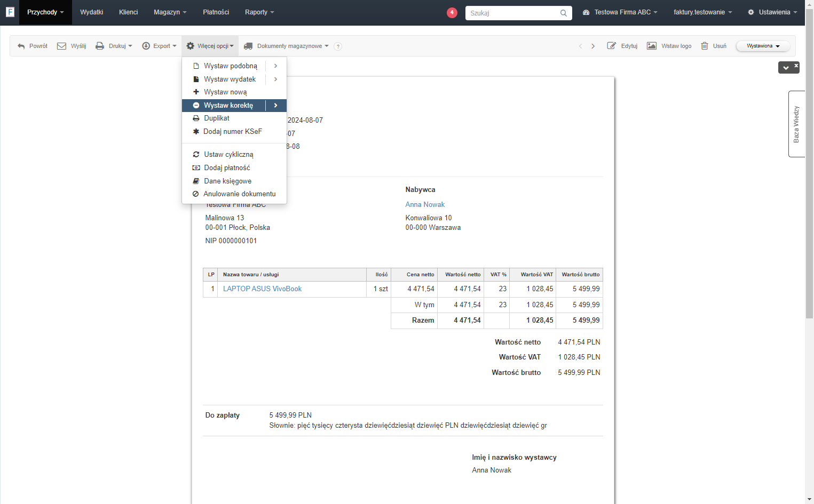
Task: Go to the next invoice arrow
Action: (593, 46)
